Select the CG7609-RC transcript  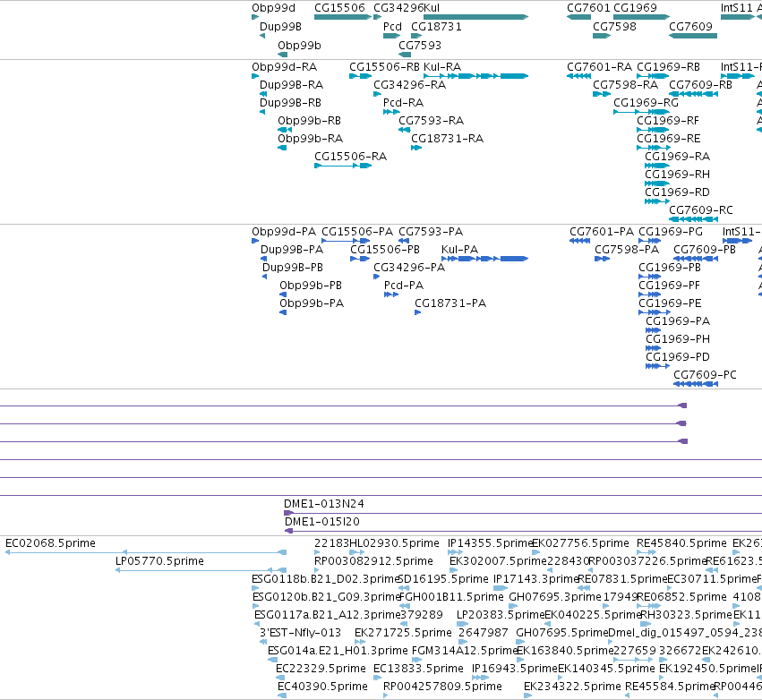coord(693,219)
